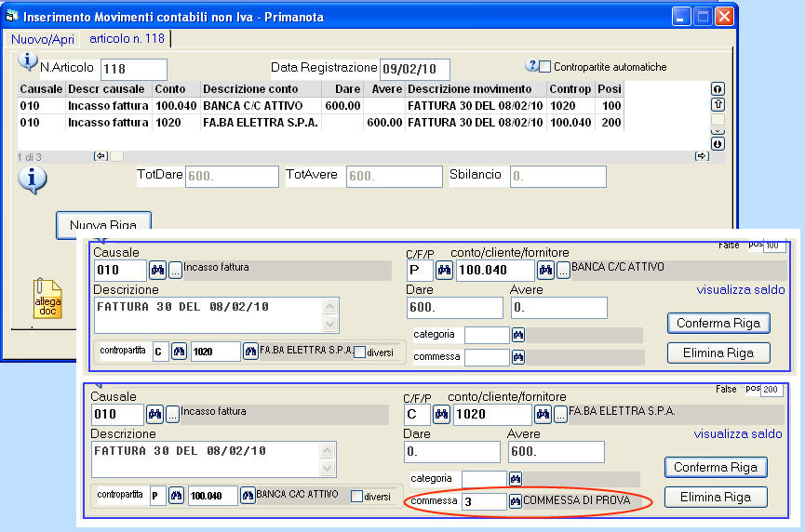
Task: Click visualizza saldo link in second panel
Action: [738, 434]
